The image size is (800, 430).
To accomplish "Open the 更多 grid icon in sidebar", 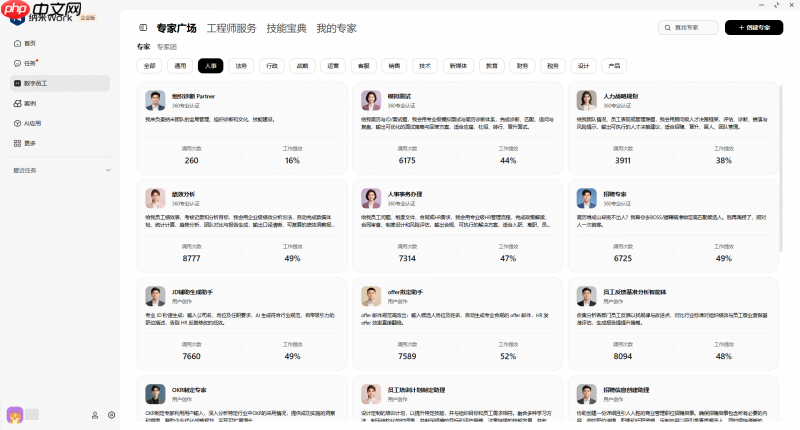I will coord(17,143).
